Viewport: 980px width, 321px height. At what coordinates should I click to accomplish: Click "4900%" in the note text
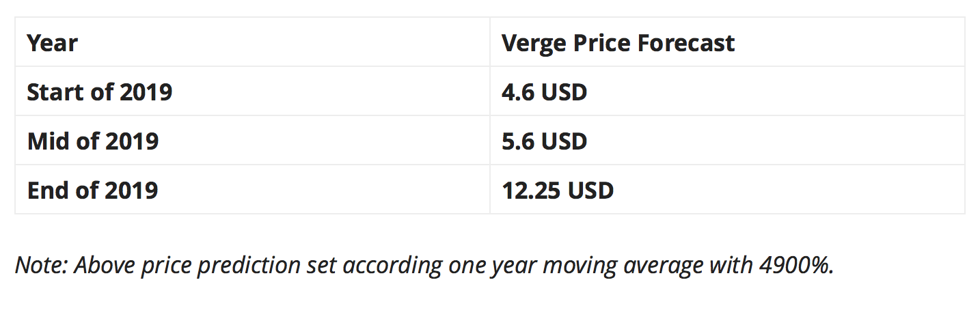795,265
